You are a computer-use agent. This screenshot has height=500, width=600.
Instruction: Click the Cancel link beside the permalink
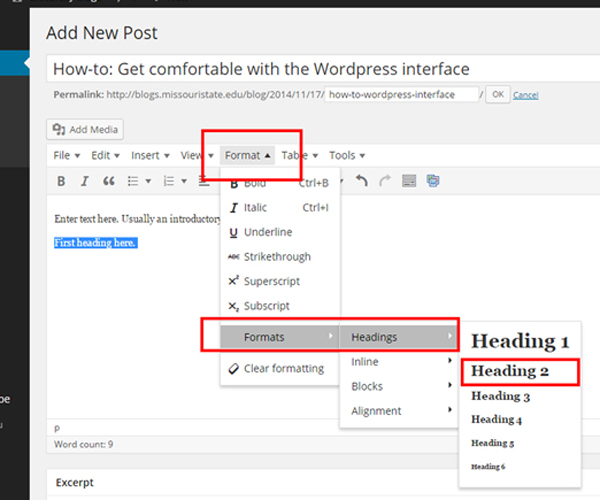pyautogui.click(x=526, y=95)
